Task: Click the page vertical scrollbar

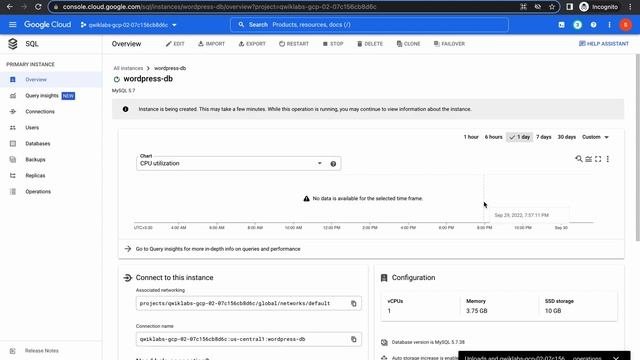Action: click(638, 147)
